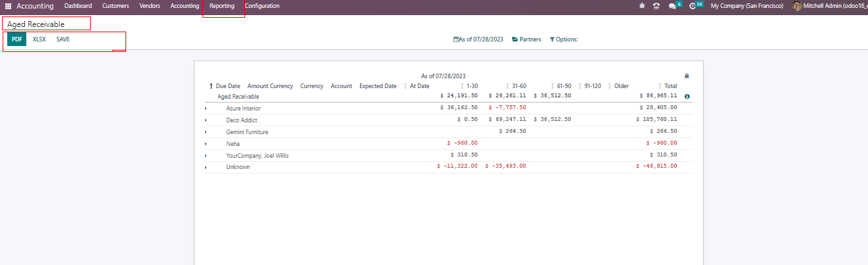Expand the Unknown partner row
This screenshot has width=868, height=265.
tap(206, 168)
